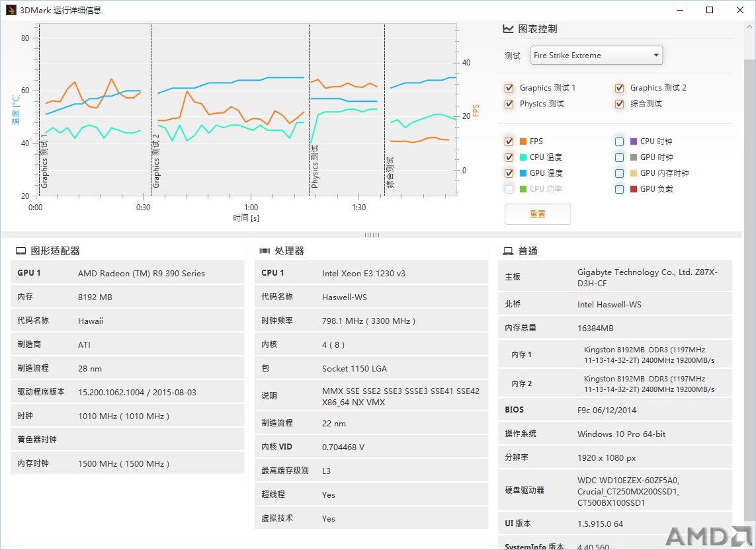Click the GPU process value '28 nm'
Image resolution: width=756 pixels, height=550 pixels.
(x=90, y=369)
